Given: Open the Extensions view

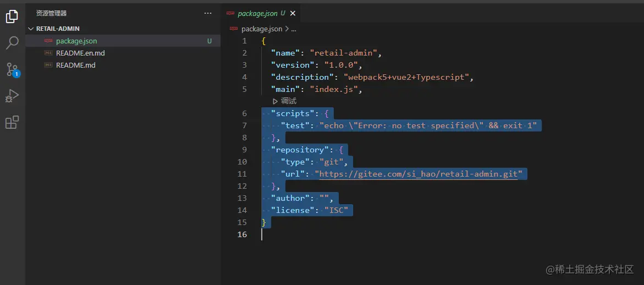Looking at the screenshot, I should pos(12,122).
